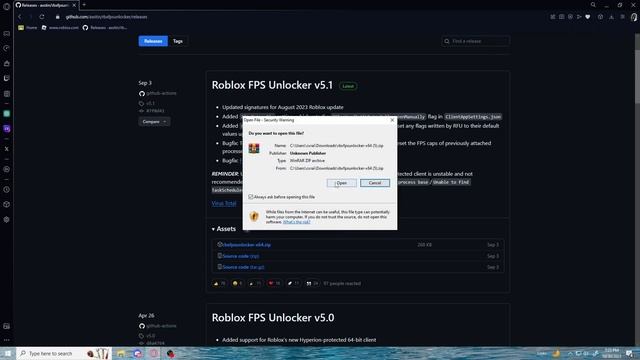Open File Explorer from the taskbar
Viewport: 640px width, 360px height.
tap(121, 353)
